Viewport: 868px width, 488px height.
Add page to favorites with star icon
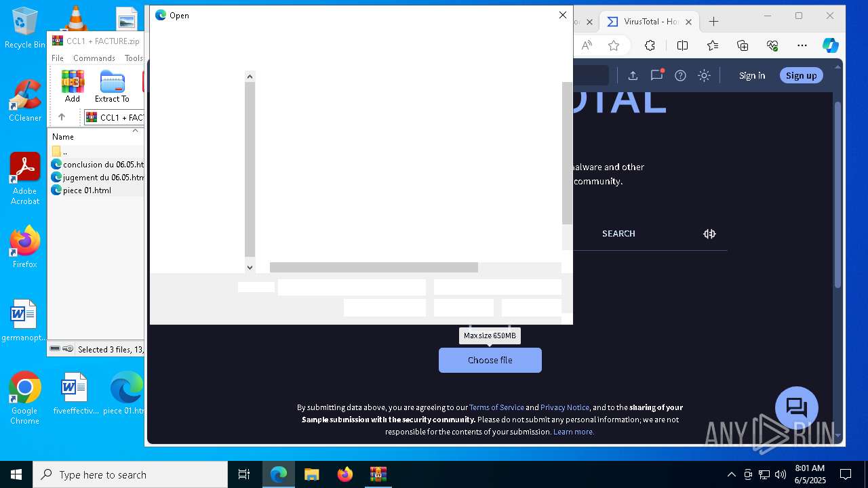[x=614, y=45]
